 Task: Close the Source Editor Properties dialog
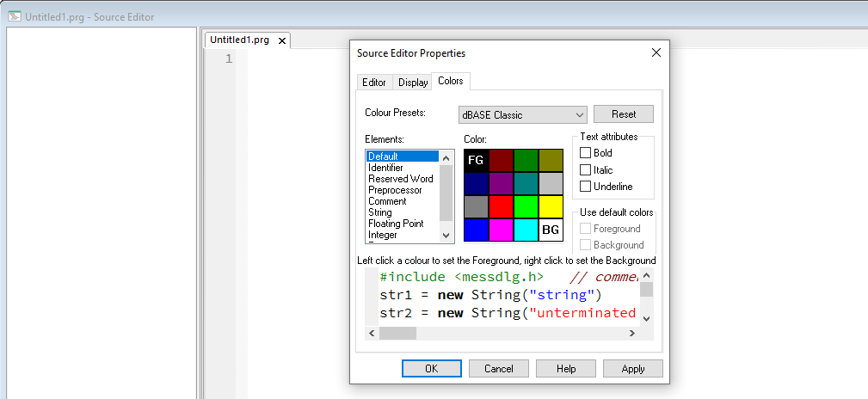tap(656, 52)
